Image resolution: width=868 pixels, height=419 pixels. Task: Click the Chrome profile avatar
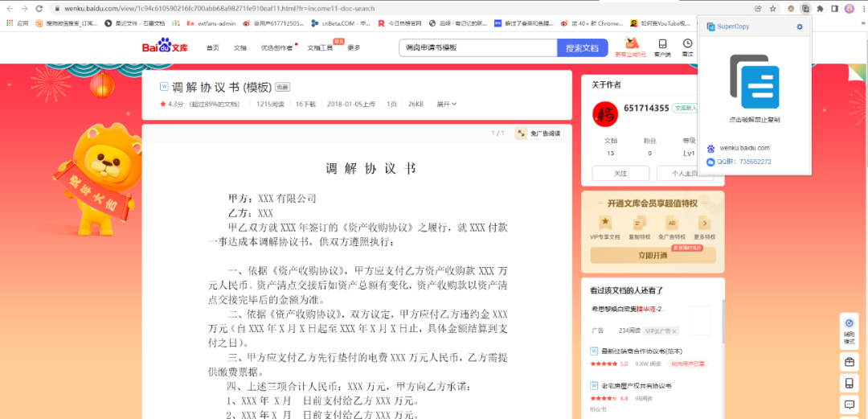[850, 8]
